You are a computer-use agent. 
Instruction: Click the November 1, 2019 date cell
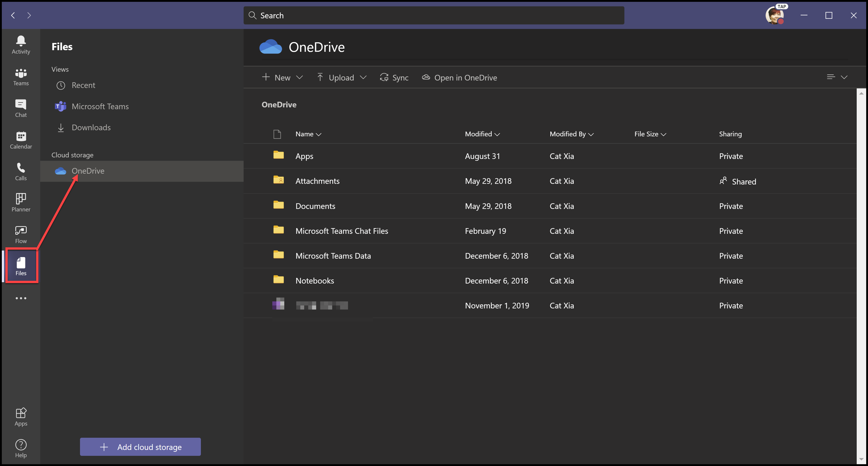[x=497, y=305]
